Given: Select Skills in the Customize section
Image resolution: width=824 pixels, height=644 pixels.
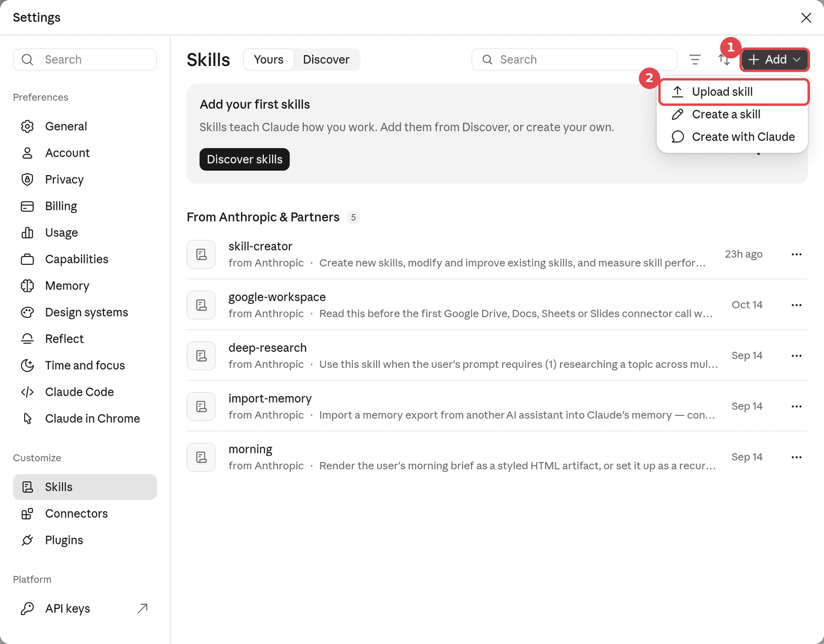Looking at the screenshot, I should pyautogui.click(x=85, y=487).
